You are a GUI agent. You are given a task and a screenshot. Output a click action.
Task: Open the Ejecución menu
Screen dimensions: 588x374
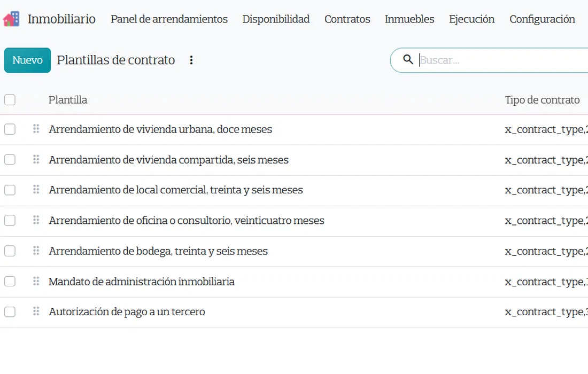pyautogui.click(x=472, y=19)
